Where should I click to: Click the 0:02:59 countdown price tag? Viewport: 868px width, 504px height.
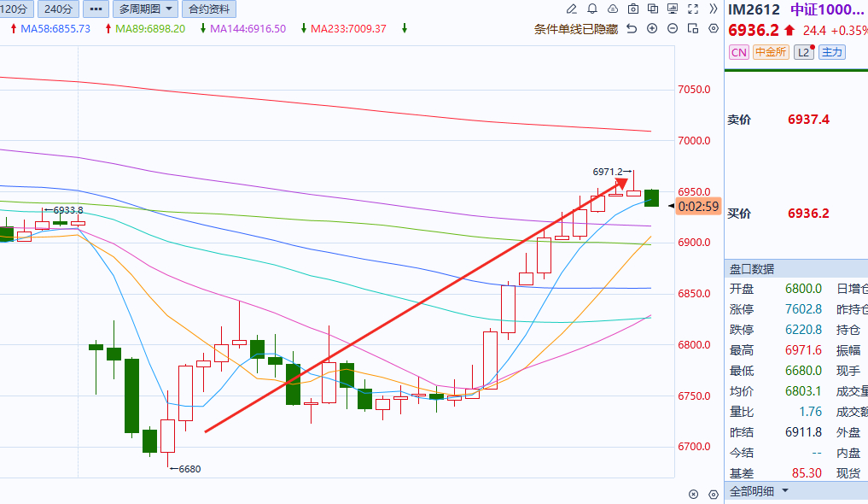699,207
